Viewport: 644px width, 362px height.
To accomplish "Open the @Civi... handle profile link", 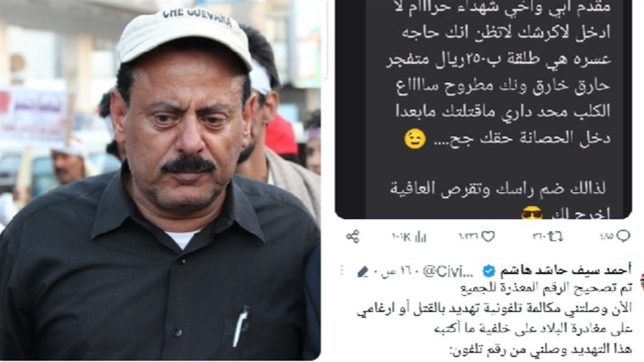I will pos(448,272).
